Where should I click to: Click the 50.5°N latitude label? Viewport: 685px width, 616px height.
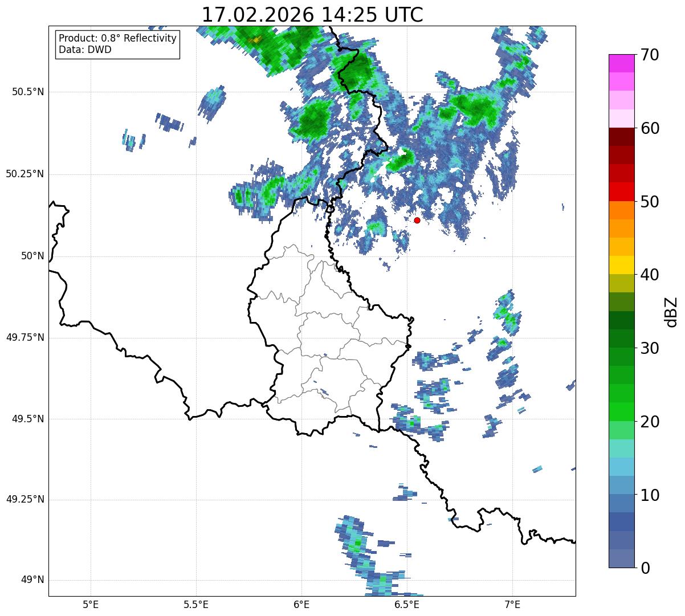[x=28, y=92]
